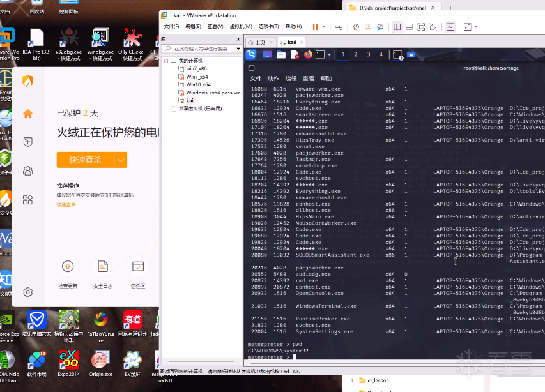Open the terminal launcher dropdown arrow
This screenshot has height=392, width=545.
329,54
